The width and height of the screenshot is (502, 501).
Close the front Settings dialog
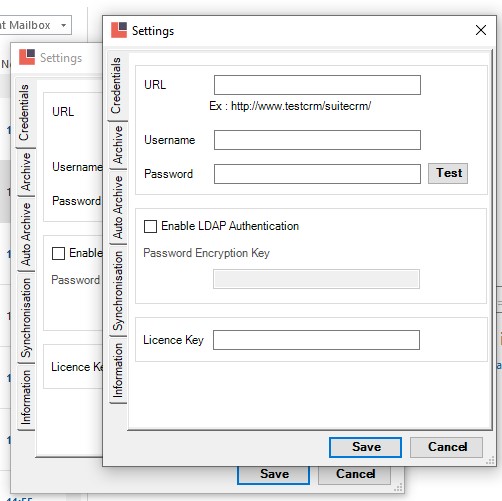pyautogui.click(x=481, y=30)
